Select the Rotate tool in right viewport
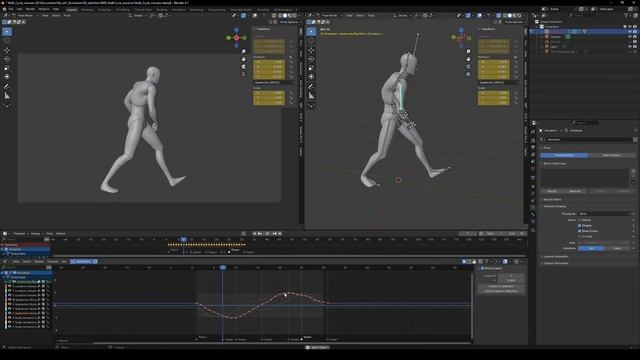The height and width of the screenshot is (360, 640). [x=311, y=59]
